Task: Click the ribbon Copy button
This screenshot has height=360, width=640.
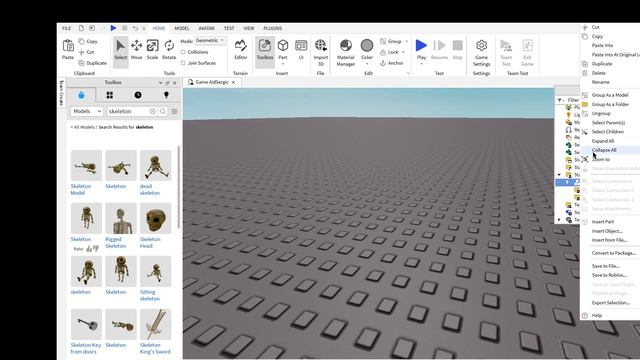Action: tap(88, 41)
